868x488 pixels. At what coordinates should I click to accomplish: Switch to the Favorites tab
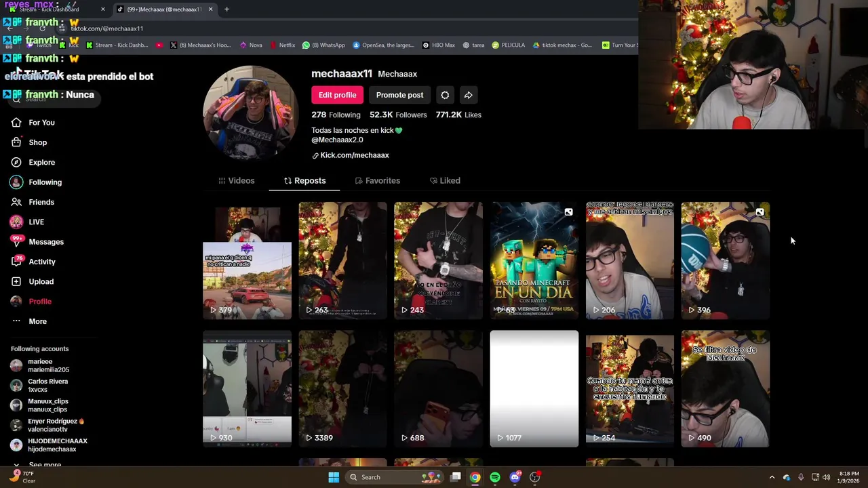[378, 181]
